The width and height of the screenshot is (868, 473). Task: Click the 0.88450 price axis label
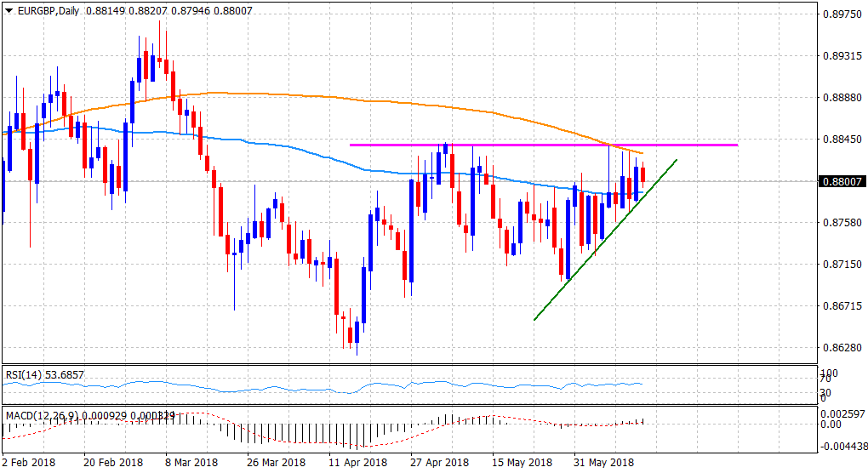click(x=840, y=140)
